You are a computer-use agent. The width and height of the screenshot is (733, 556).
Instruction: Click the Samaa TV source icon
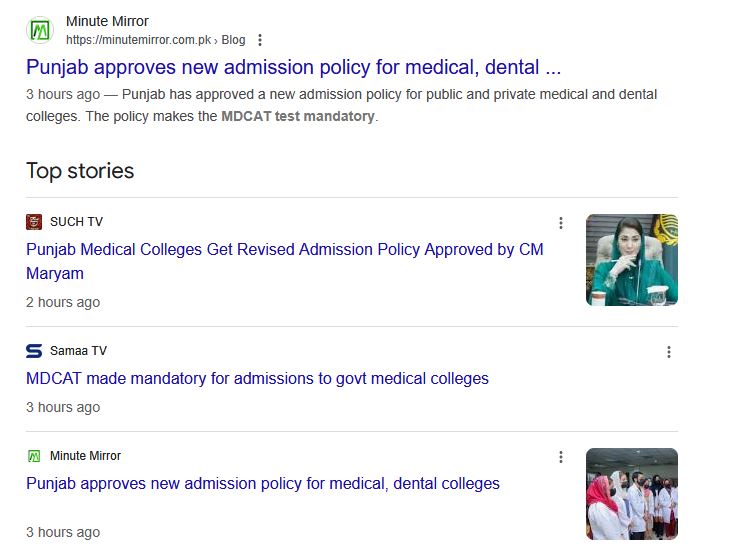pyautogui.click(x=34, y=351)
